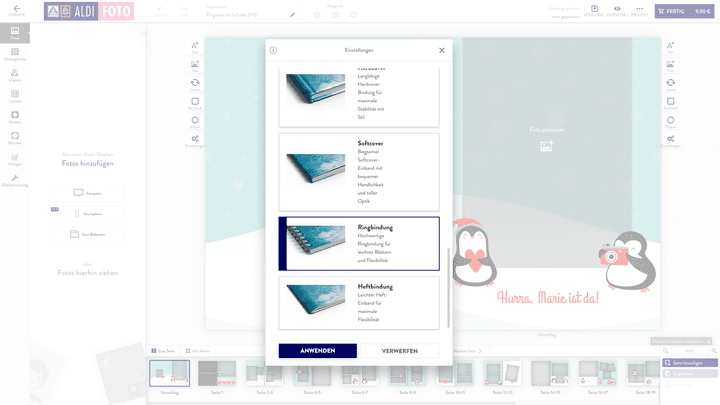Image resolution: width=720 pixels, height=405 pixels.
Task: Click the VERWERFEN button
Action: point(399,351)
